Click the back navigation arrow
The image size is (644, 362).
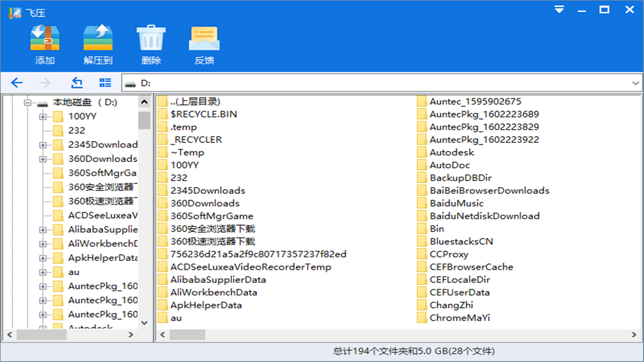pyautogui.click(x=17, y=82)
